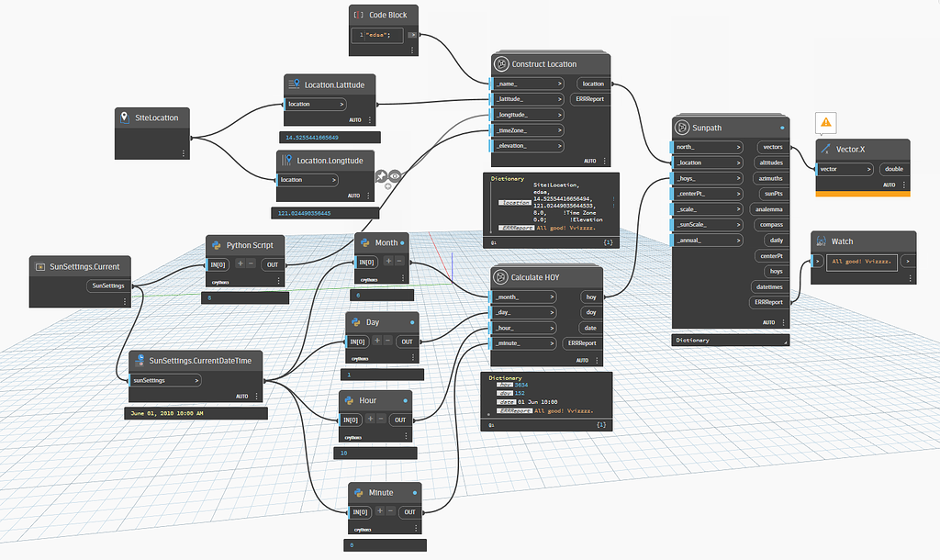Click the _hoys_ input port on Sunpath
Screen dimensions: 940x560
(x=707, y=178)
